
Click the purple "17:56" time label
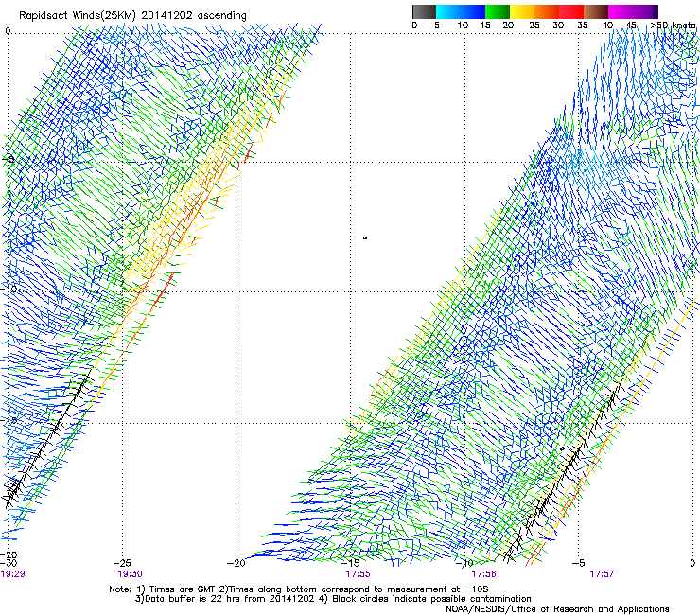pyautogui.click(x=483, y=574)
